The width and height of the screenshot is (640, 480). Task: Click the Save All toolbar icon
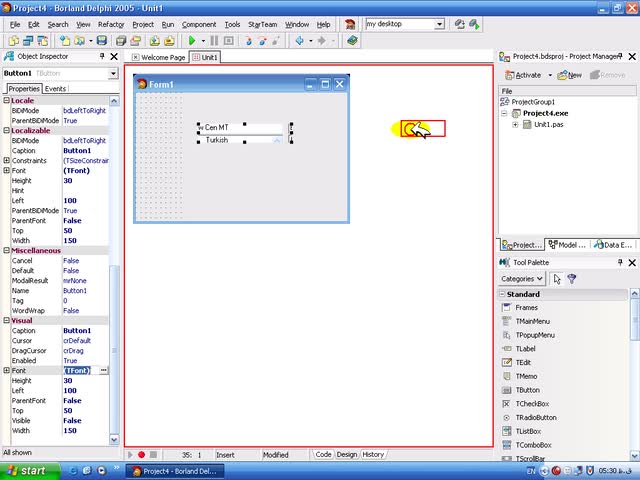coord(121,40)
